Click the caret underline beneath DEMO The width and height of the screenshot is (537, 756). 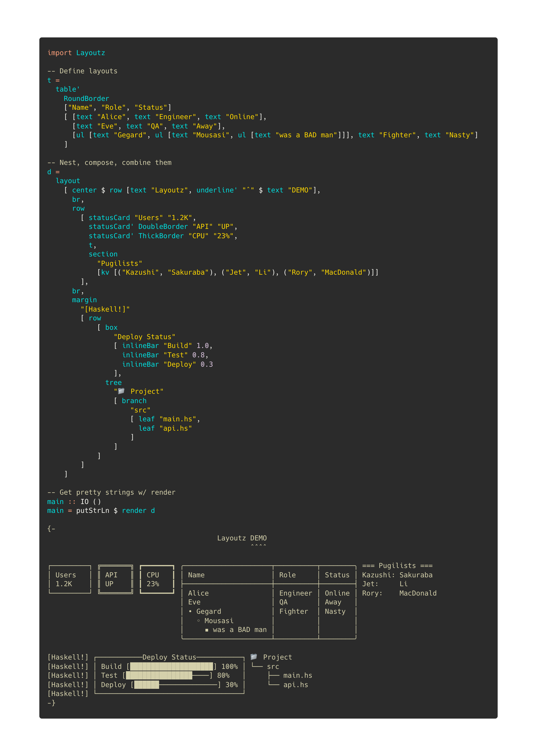(258, 546)
